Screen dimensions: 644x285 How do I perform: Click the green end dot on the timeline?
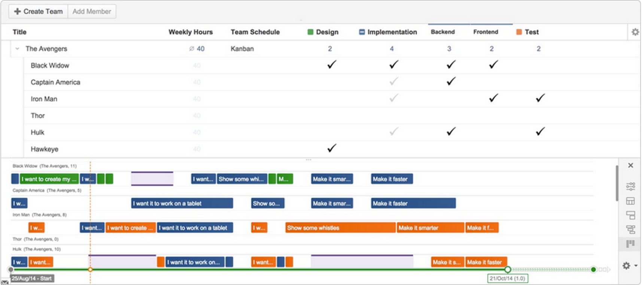tap(593, 269)
